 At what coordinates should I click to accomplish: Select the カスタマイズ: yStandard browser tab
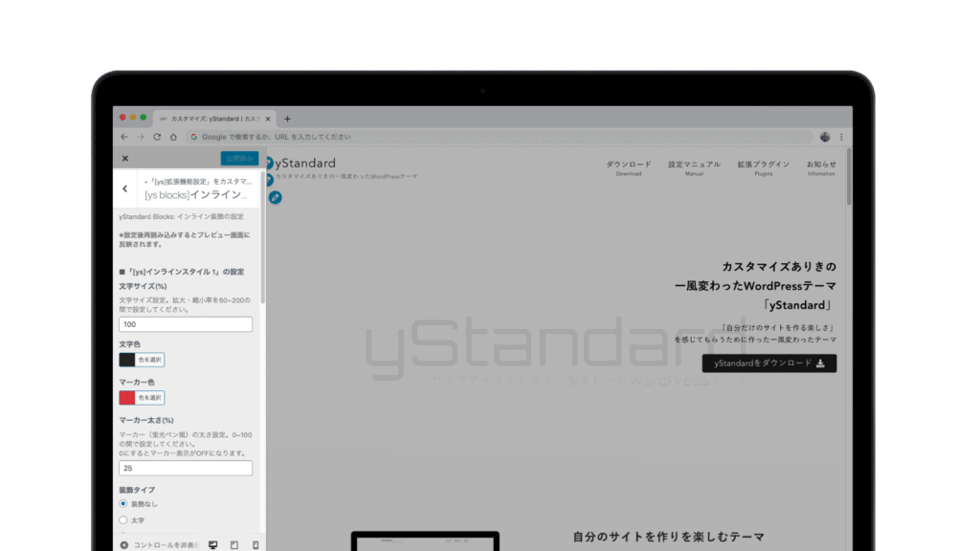click(212, 119)
